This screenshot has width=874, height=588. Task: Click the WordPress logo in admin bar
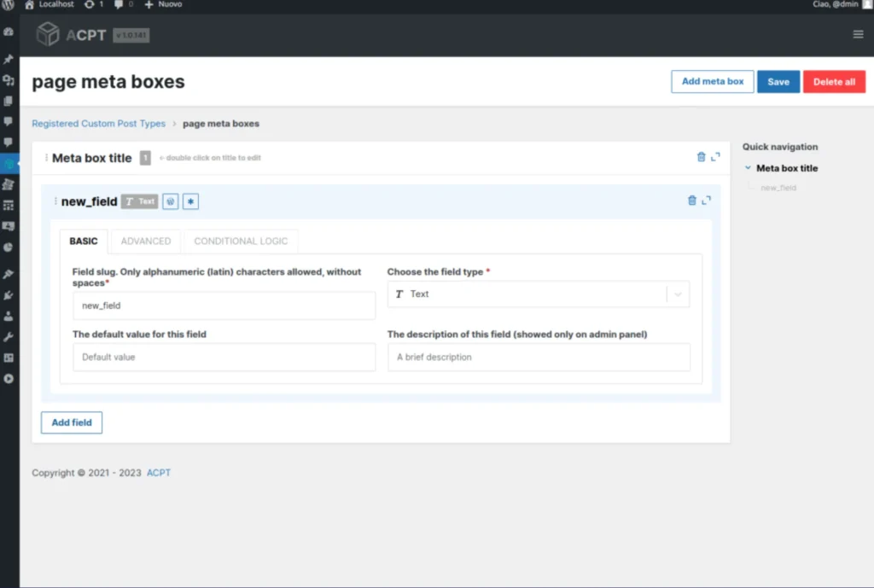click(x=8, y=5)
